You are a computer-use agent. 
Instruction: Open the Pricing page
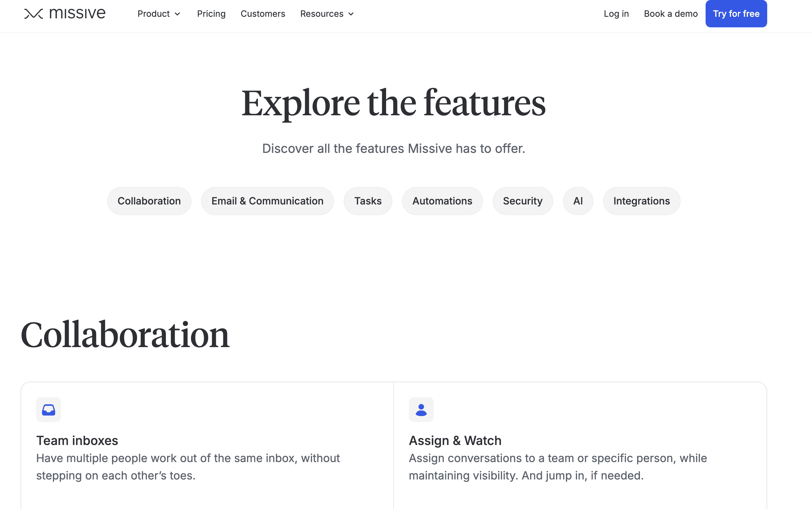click(211, 14)
